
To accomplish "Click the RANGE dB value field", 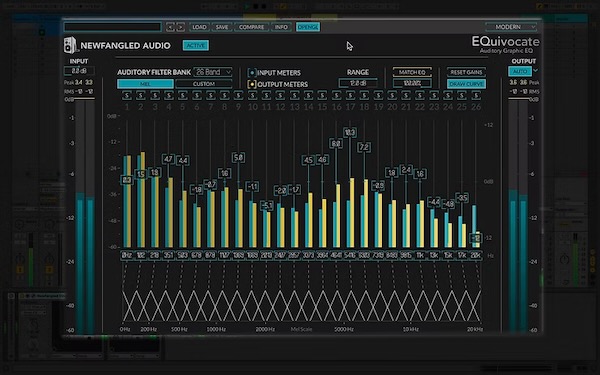I will (358, 83).
